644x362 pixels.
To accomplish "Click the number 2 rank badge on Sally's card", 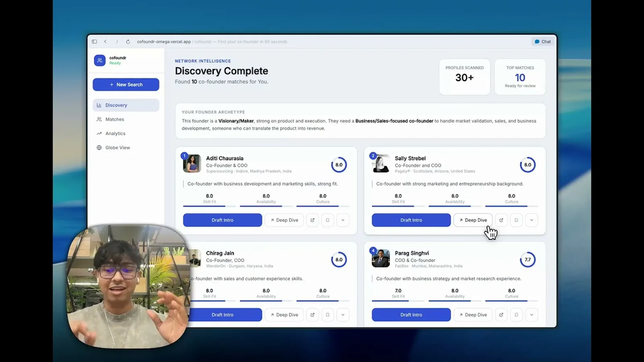I will 373,156.
